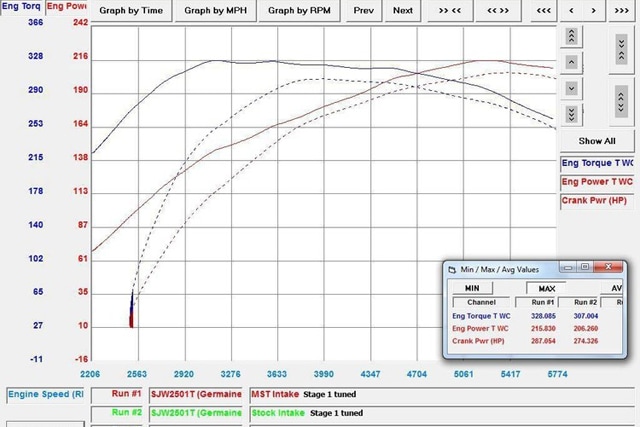
Task: Click the single right arrow > button
Action: 593,10
